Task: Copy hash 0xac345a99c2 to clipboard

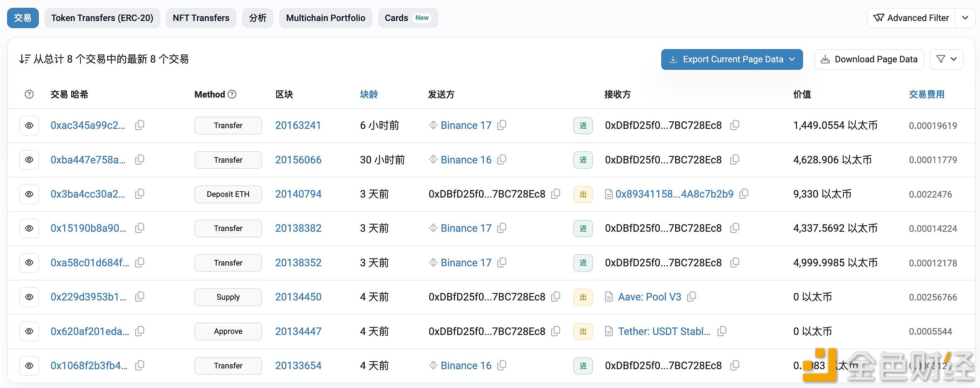Action: [140, 125]
